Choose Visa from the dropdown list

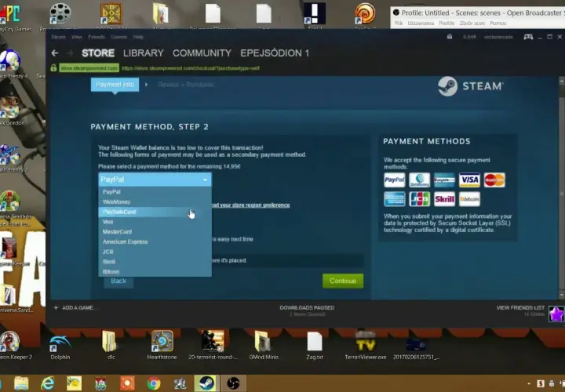pos(155,222)
